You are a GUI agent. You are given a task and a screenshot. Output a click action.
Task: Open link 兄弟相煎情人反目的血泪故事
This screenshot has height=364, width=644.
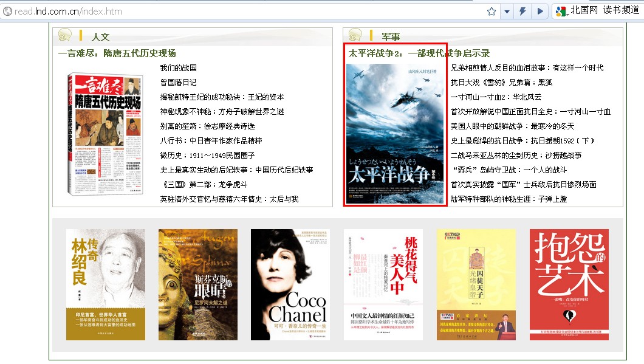[527, 68]
